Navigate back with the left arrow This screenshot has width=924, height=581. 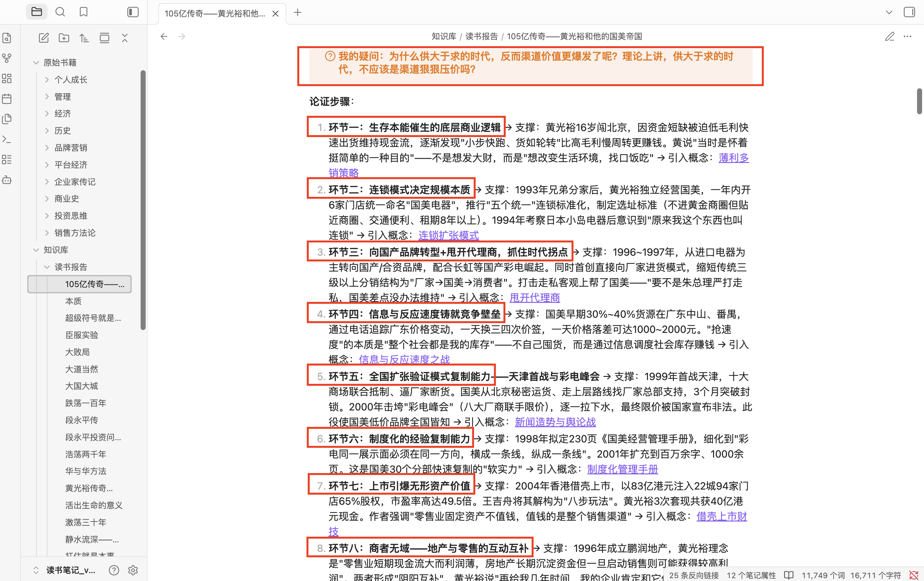pos(164,36)
